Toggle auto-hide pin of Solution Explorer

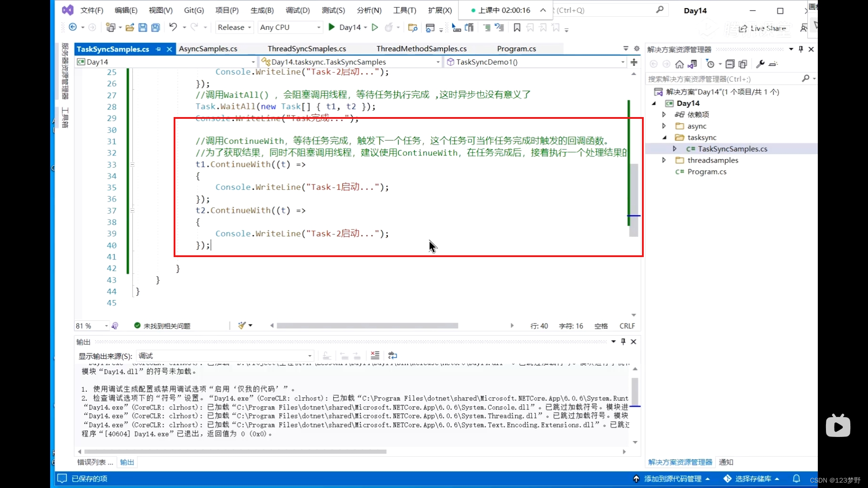coord(801,49)
